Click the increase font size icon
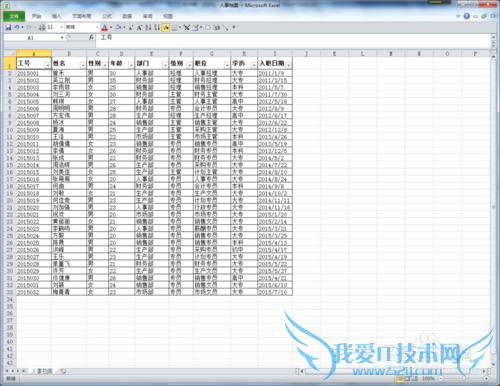This screenshot has height=386, width=500. [139, 27]
